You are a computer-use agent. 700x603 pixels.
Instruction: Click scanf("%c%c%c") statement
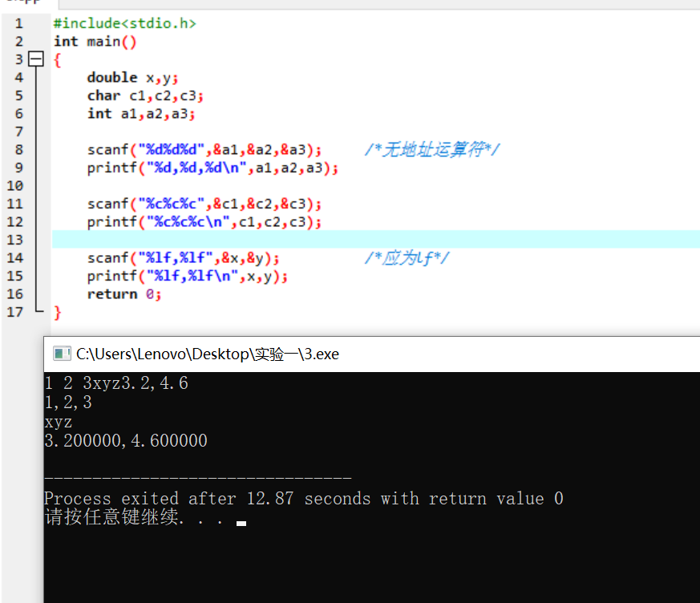click(204, 204)
